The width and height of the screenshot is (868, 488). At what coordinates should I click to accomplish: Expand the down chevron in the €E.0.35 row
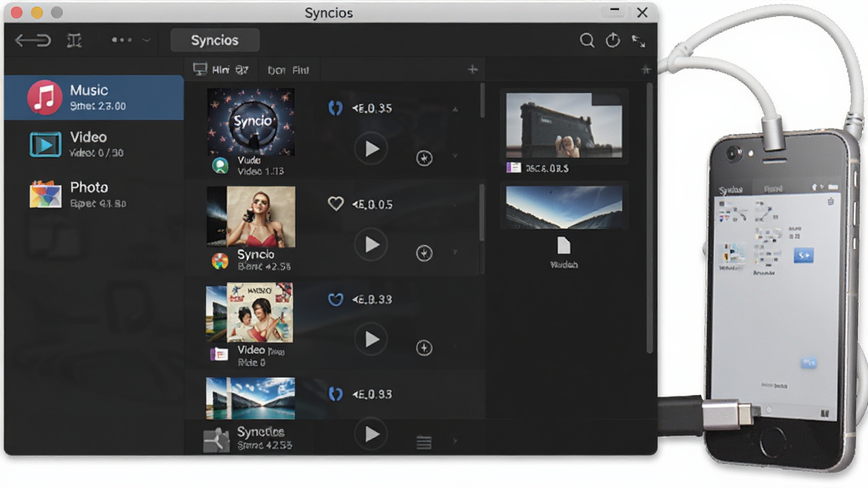(455, 156)
